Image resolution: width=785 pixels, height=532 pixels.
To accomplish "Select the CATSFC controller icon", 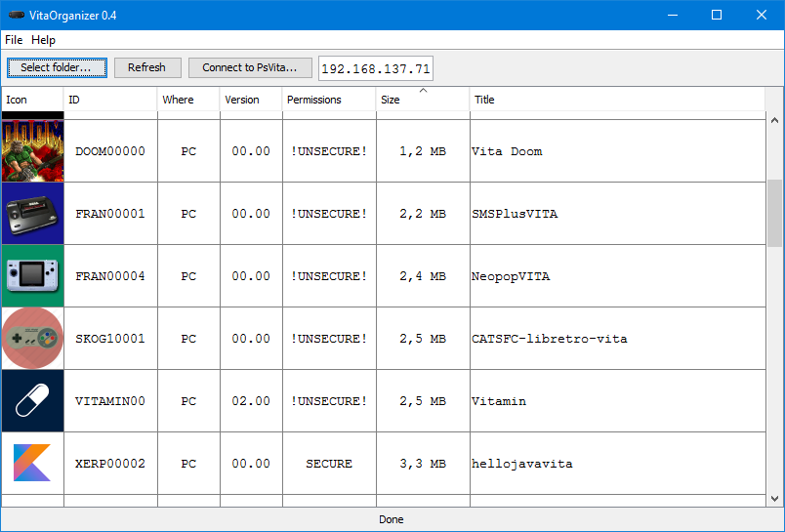I will 32,339.
